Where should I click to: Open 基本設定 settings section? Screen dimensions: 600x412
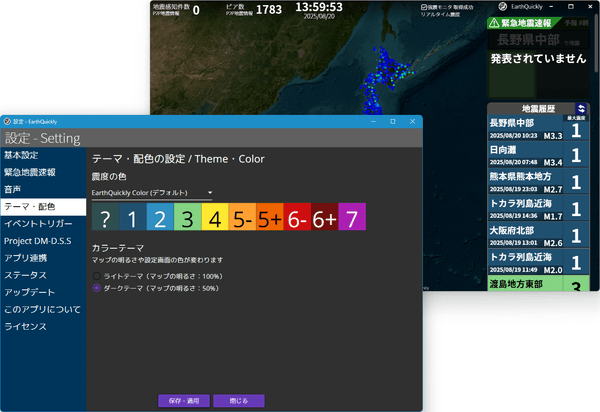point(43,155)
